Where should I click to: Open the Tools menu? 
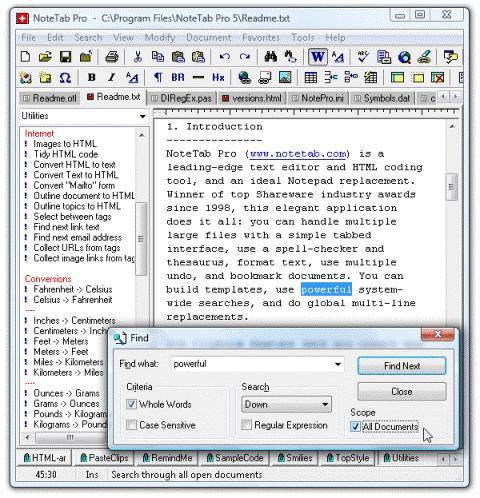click(x=303, y=38)
